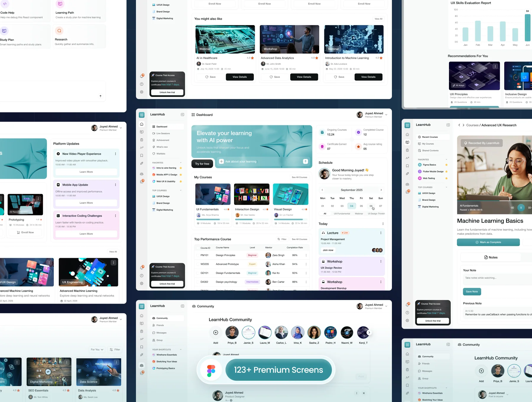The image size is (532, 402).
Task: Click Mark as Complete button
Action: pyautogui.click(x=488, y=242)
